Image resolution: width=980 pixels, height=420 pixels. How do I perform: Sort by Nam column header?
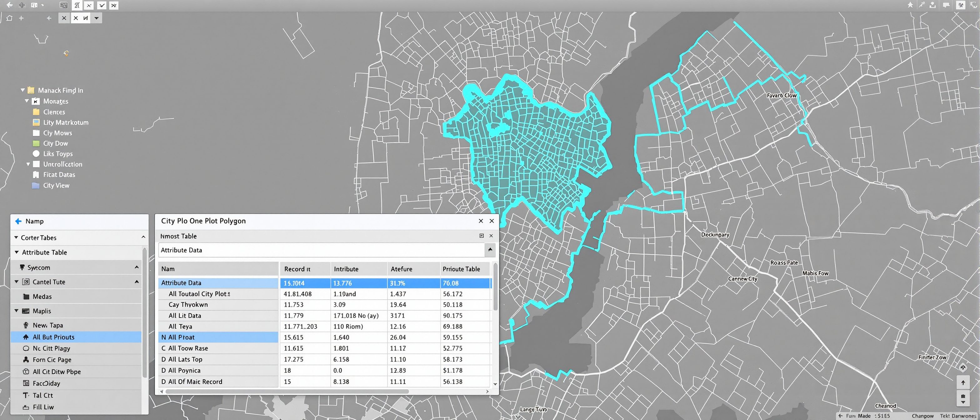(218, 269)
